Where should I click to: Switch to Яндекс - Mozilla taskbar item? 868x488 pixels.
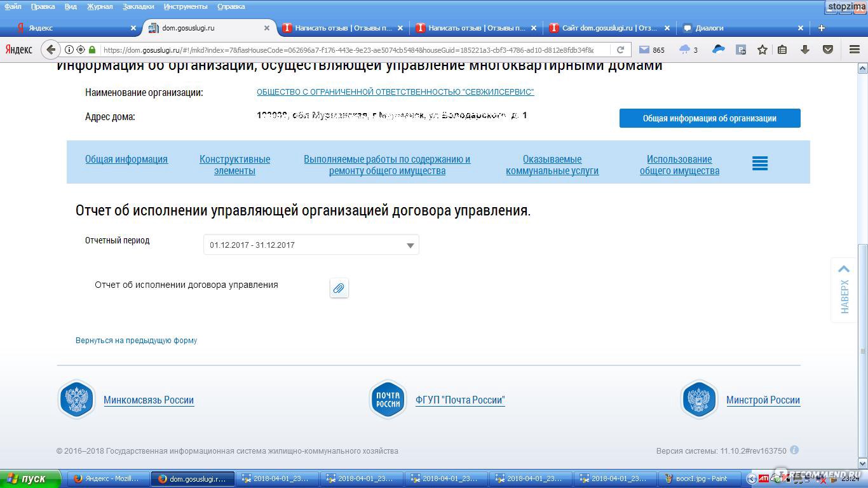tap(107, 478)
